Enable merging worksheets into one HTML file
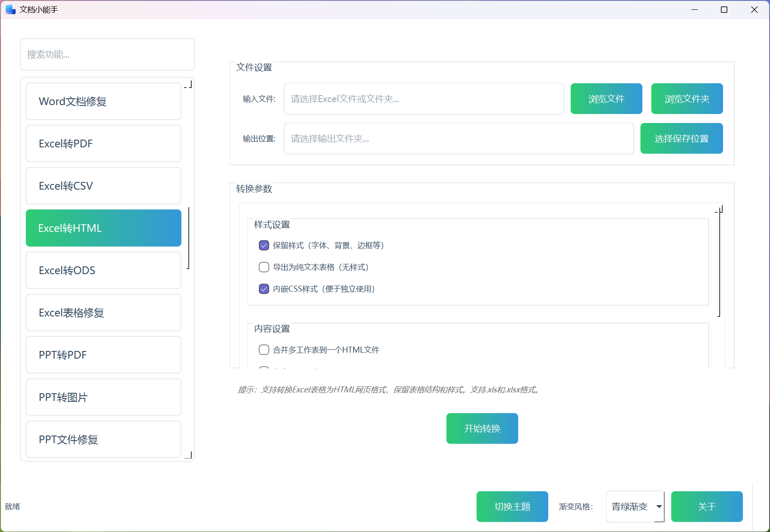Screen dimensions: 770x532 (x=264, y=350)
